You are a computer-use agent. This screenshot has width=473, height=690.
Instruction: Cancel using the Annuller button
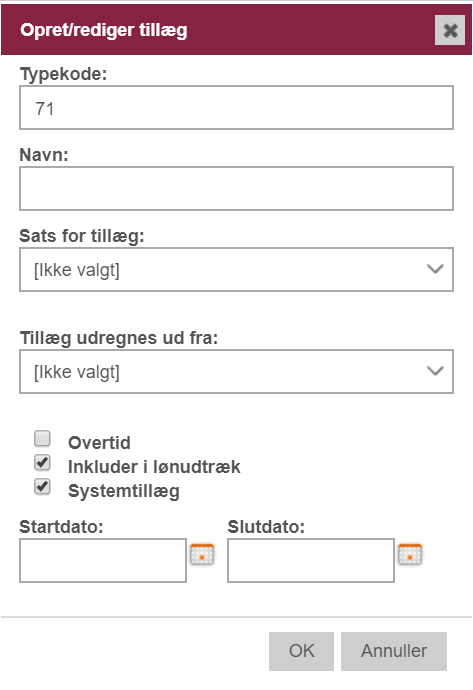click(394, 651)
